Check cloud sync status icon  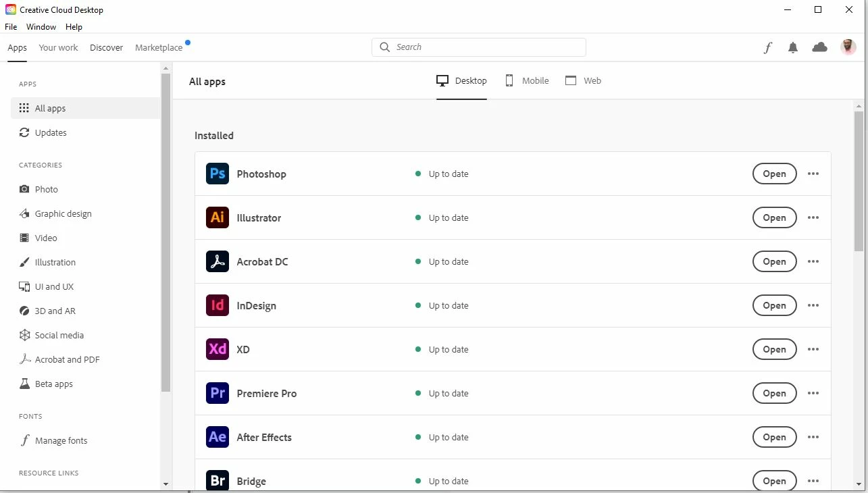[x=820, y=47]
